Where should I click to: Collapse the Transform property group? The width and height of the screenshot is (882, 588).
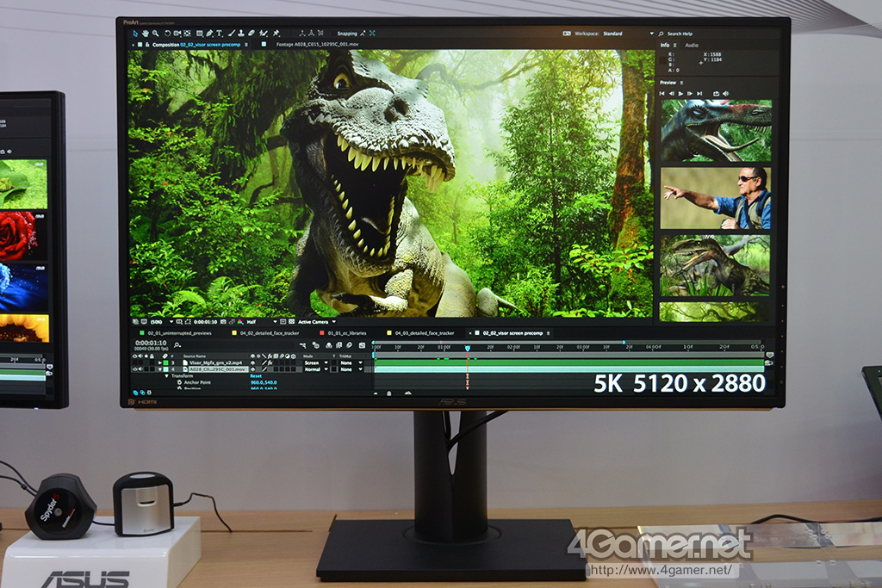pos(167,375)
